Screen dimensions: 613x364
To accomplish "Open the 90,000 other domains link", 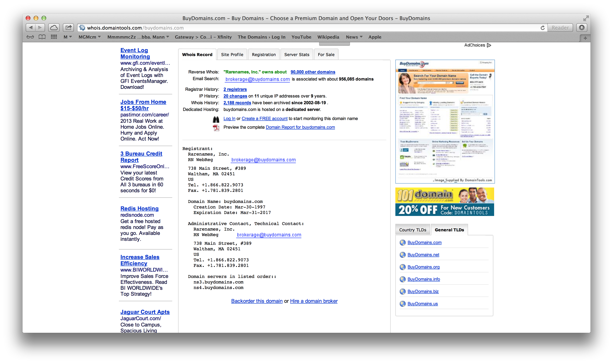I will point(313,72).
